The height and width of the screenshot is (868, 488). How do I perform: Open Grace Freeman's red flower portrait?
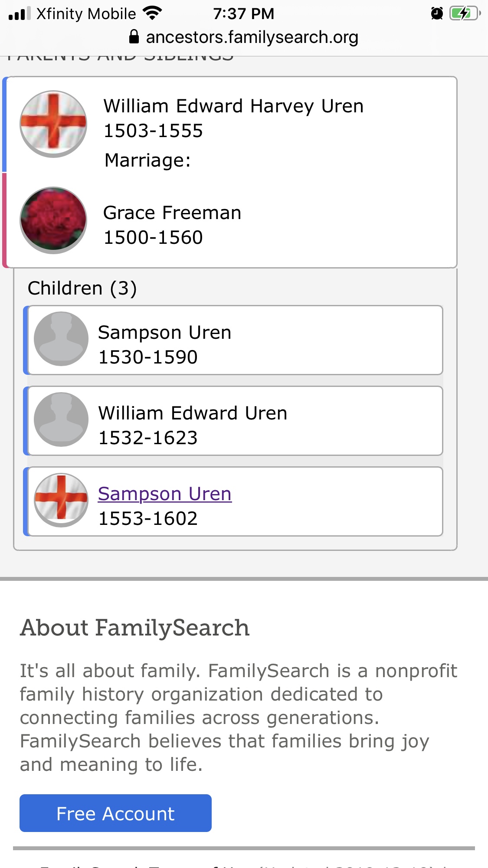point(53,220)
